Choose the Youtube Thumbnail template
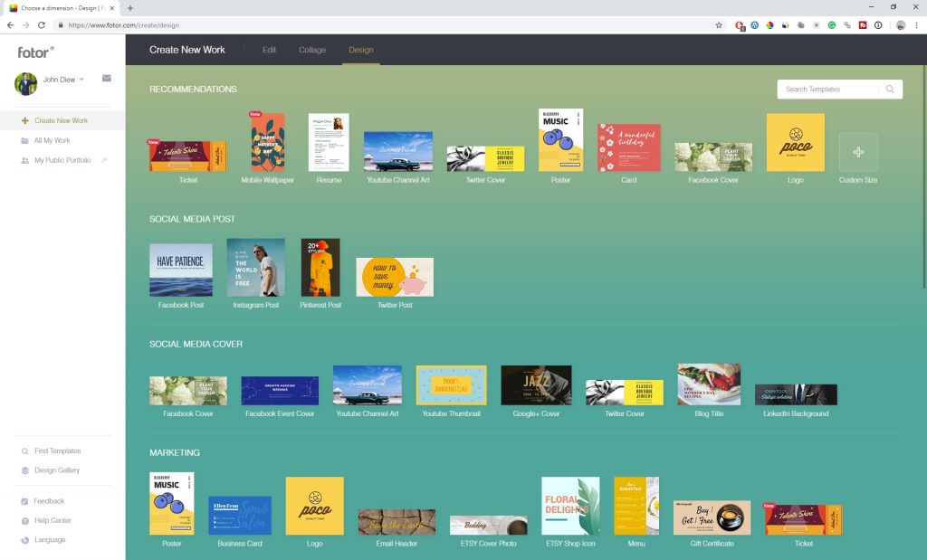Viewport: 927px width, 560px height. point(451,385)
